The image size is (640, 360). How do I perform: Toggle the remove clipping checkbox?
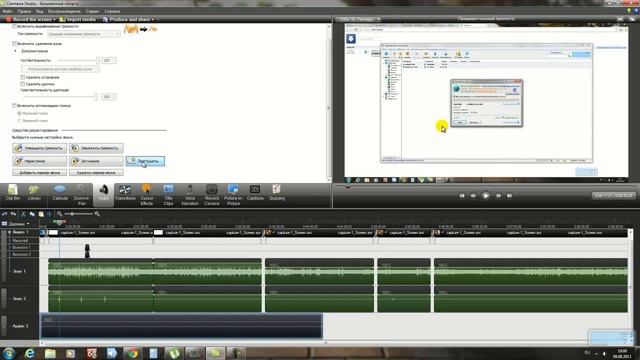coord(23,77)
